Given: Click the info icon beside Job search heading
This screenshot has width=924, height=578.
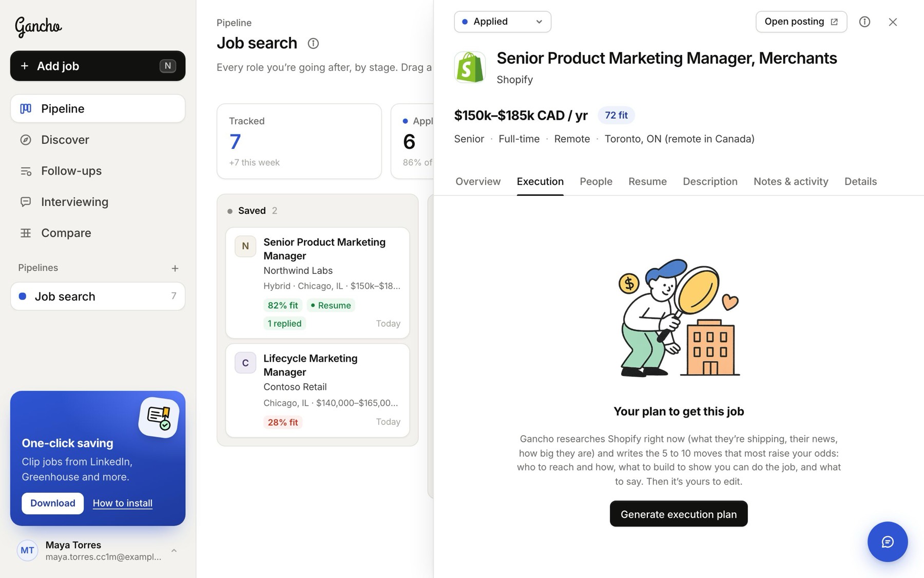Looking at the screenshot, I should [x=313, y=44].
